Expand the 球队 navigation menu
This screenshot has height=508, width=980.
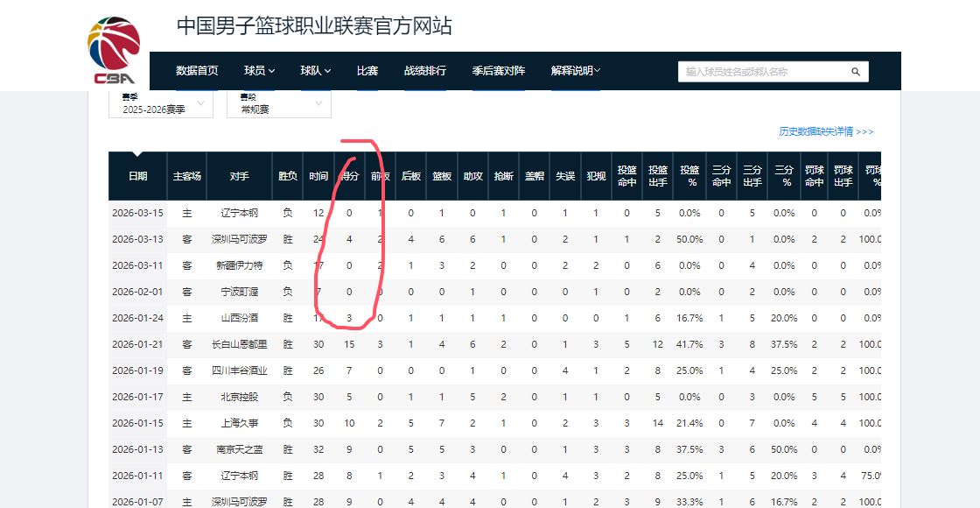point(315,71)
